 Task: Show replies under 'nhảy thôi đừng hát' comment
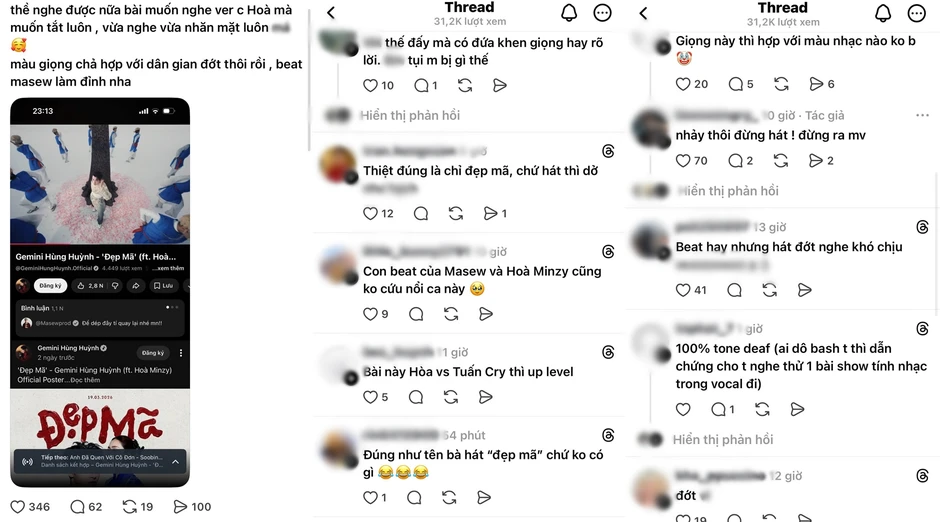click(728, 191)
